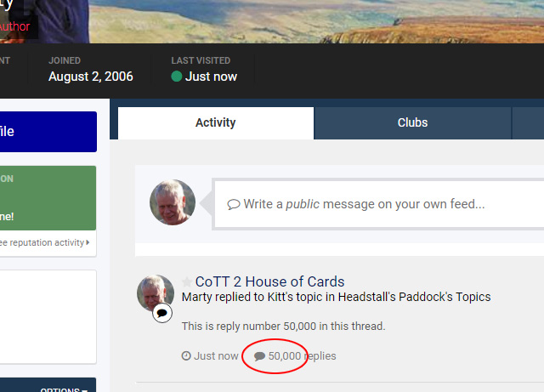The image size is (544, 392).
Task: Click the speech bubble badge on reply avatar
Action: (x=162, y=313)
